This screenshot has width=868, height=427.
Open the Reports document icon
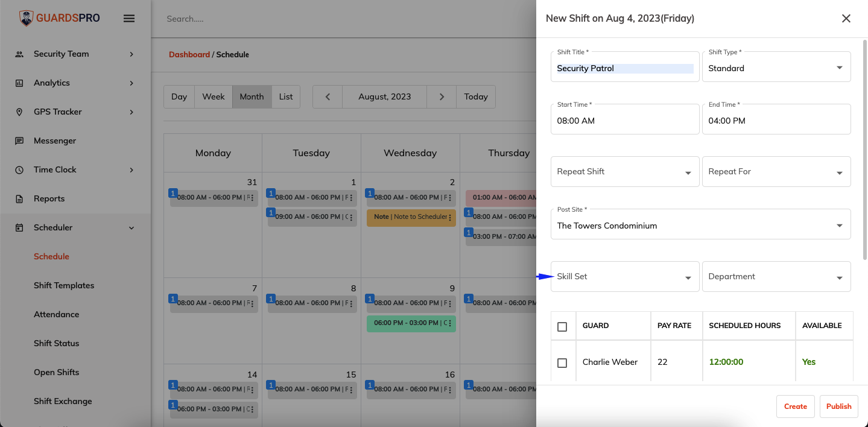click(19, 198)
